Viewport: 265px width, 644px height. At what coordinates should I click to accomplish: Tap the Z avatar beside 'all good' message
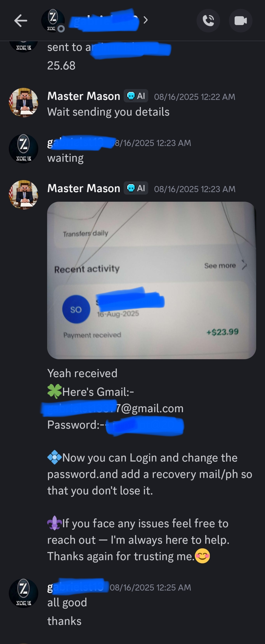click(24, 593)
